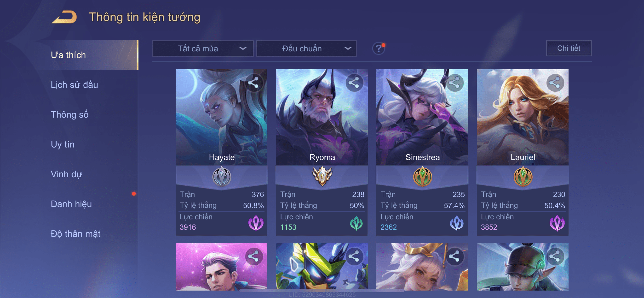The image size is (644, 298).
Task: Share the Sinestrea hero card
Action: point(454,83)
